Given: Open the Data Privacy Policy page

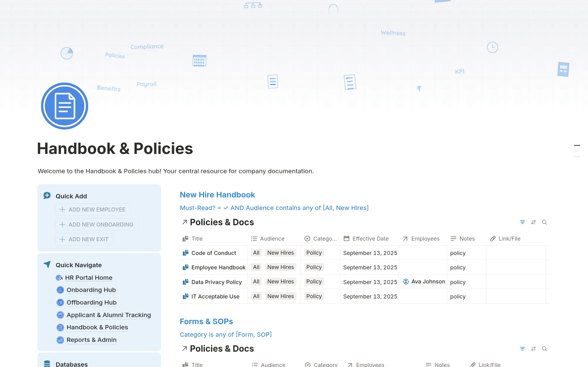Looking at the screenshot, I should coord(217,282).
